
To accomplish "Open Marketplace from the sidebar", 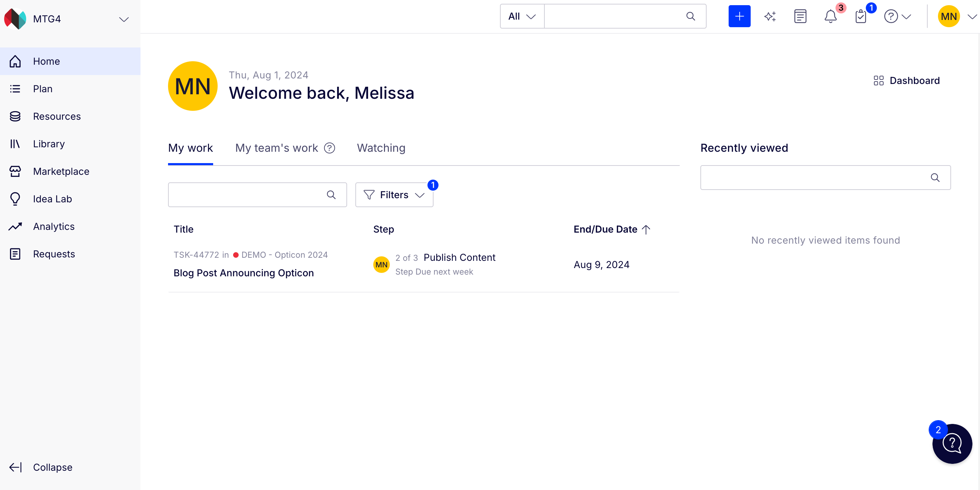I will pos(61,171).
